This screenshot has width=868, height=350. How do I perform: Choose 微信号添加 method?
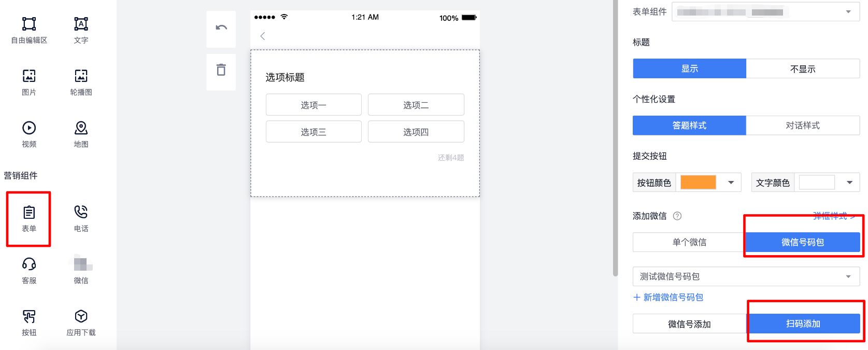pyautogui.click(x=689, y=324)
